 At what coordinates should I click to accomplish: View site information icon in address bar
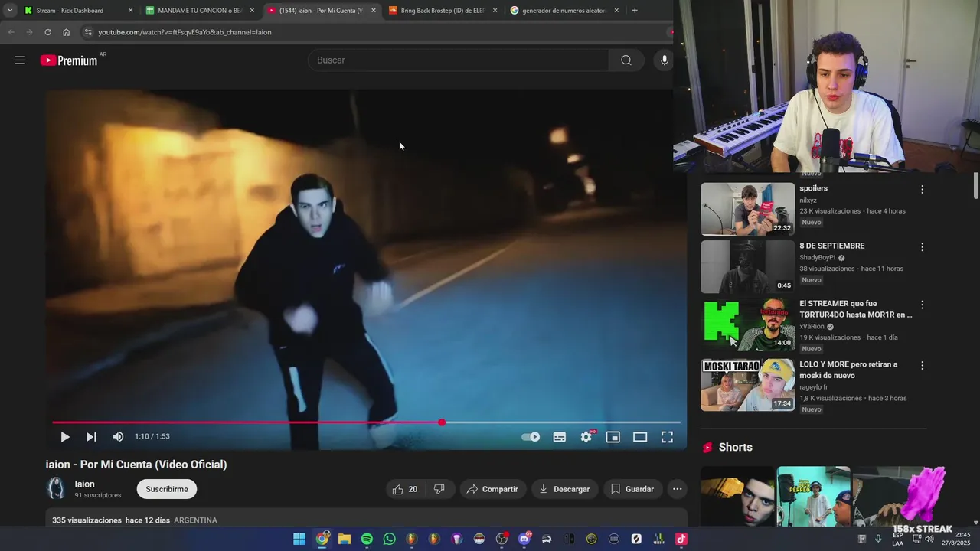[88, 32]
